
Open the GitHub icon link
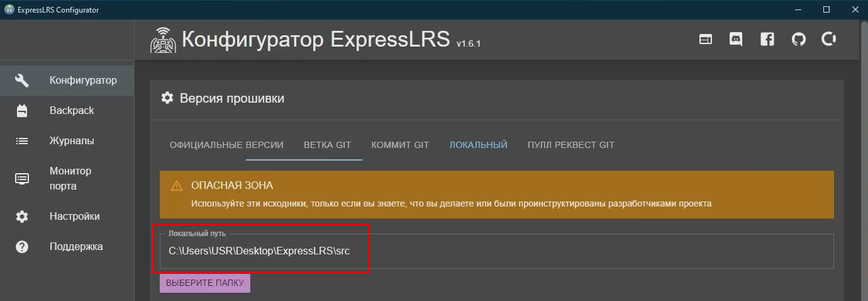[798, 40]
